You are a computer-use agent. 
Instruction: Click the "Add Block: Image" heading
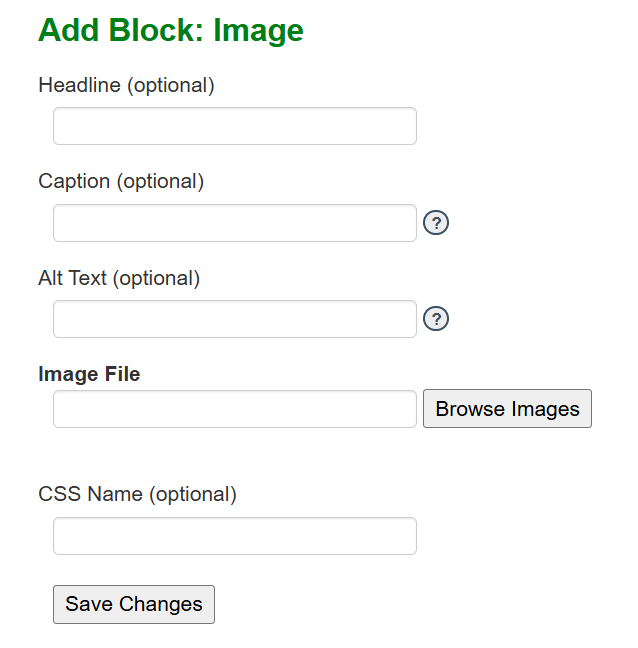tap(171, 31)
